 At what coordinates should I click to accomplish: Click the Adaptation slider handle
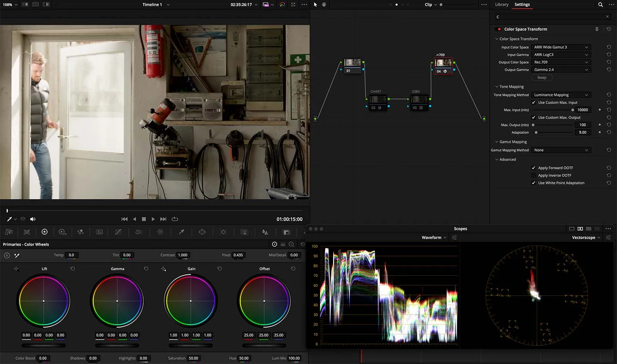[x=536, y=132]
